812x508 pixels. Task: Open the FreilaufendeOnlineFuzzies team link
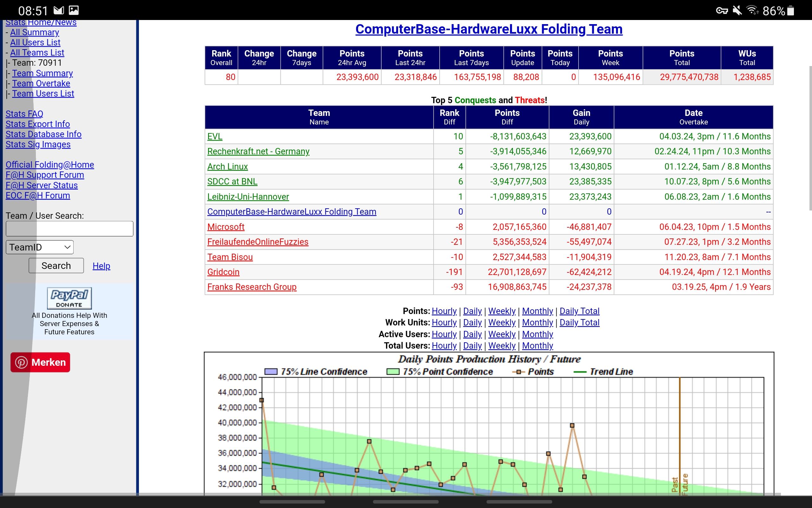(258, 242)
